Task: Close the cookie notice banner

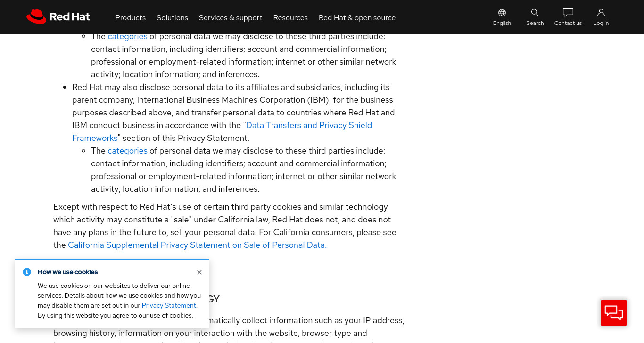Action: click(199, 272)
